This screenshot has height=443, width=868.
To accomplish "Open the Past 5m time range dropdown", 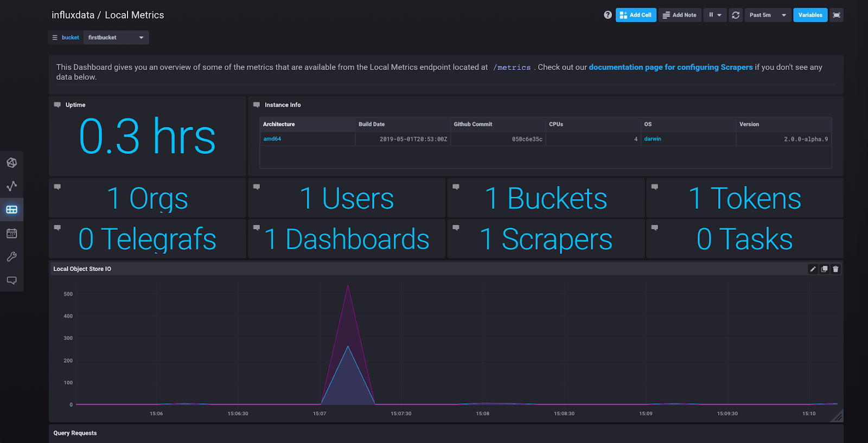I will tap(768, 15).
